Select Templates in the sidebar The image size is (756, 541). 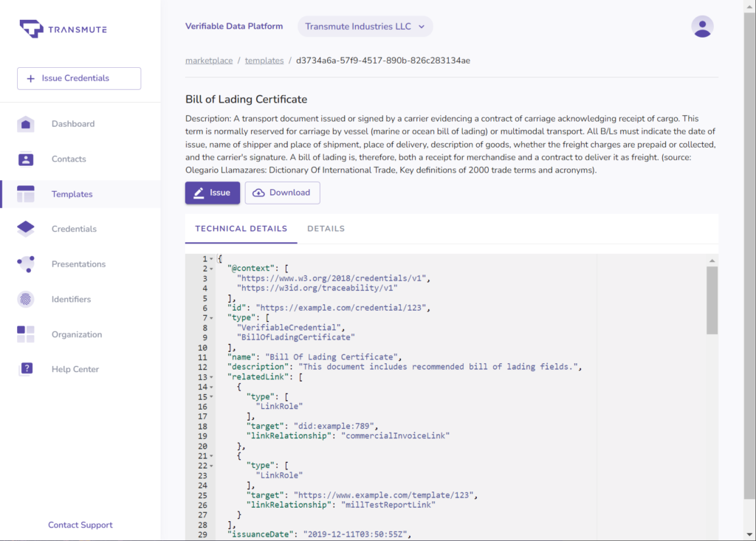pos(81,194)
